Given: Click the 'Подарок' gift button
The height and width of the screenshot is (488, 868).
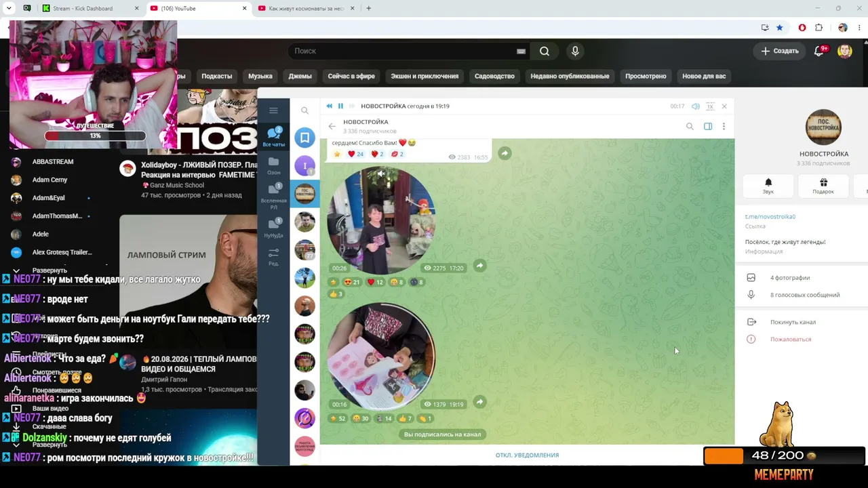Looking at the screenshot, I should [823, 186].
